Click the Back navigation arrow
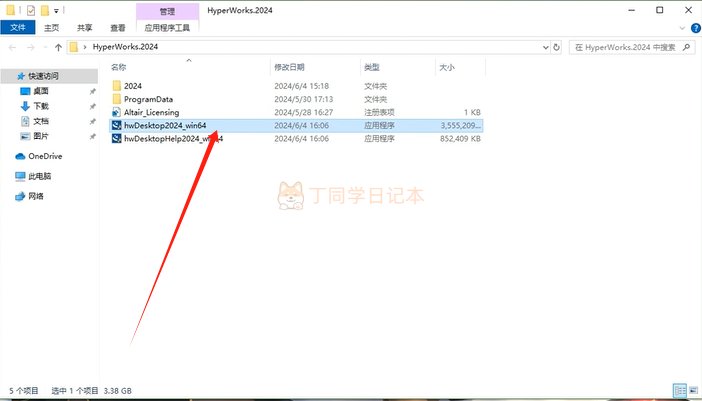The height and width of the screenshot is (401, 702). pyautogui.click(x=13, y=47)
